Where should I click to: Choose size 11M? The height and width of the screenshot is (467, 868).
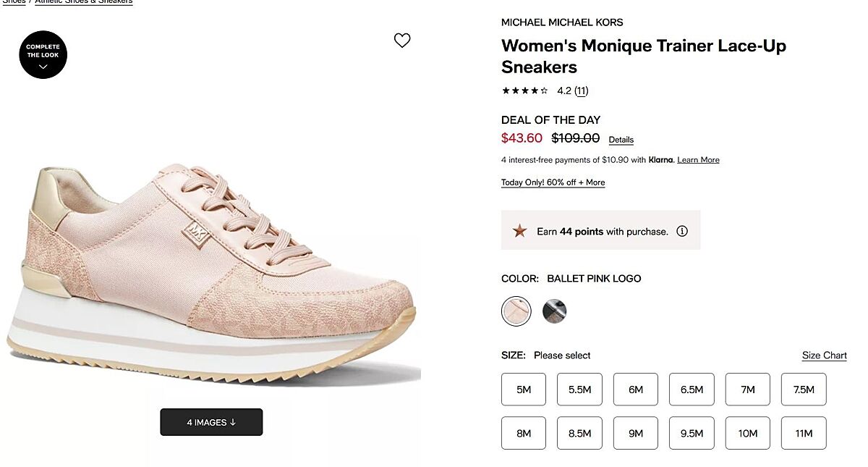click(x=804, y=433)
